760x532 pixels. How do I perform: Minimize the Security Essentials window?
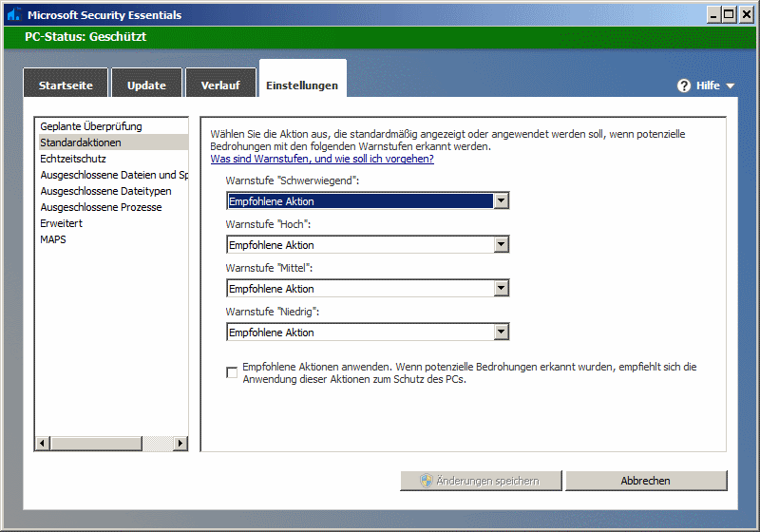tap(713, 15)
